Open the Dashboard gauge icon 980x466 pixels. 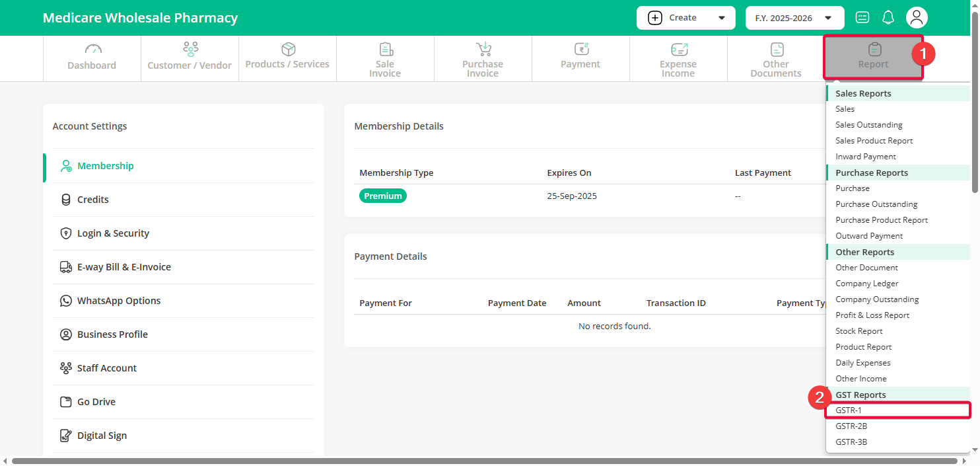point(92,50)
